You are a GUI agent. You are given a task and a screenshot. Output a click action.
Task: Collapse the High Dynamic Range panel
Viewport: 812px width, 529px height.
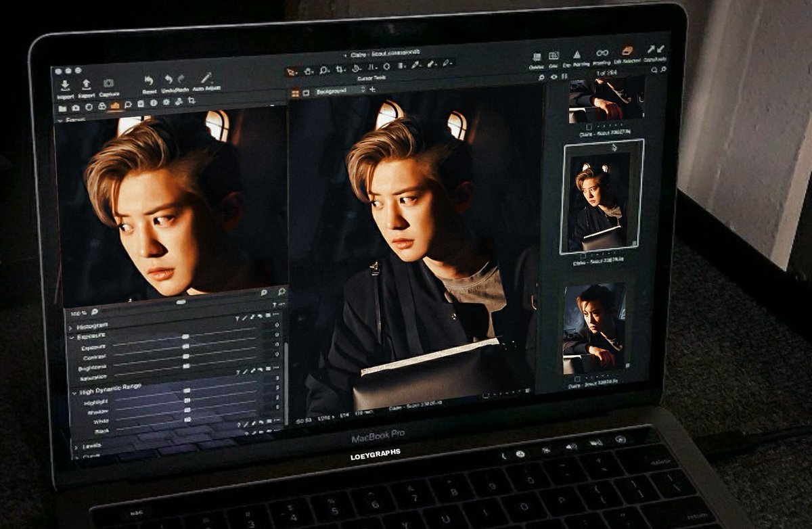(x=73, y=393)
